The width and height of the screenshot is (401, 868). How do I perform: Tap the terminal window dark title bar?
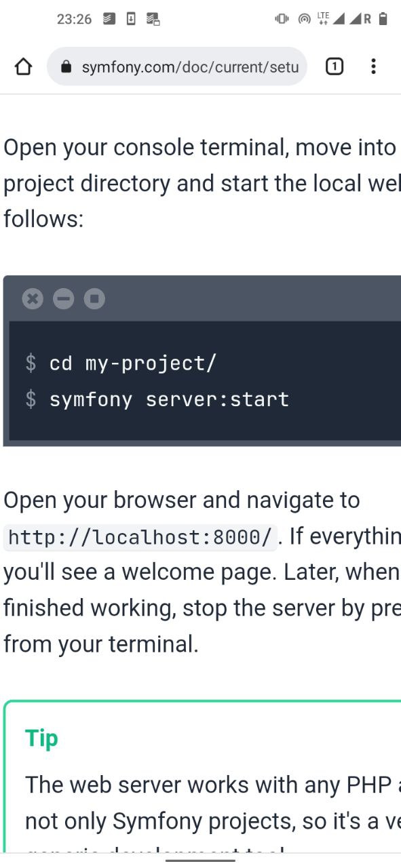coord(202,298)
